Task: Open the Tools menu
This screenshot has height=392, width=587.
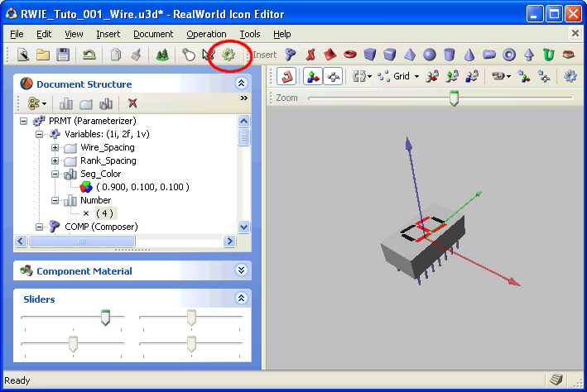Action: (250, 34)
